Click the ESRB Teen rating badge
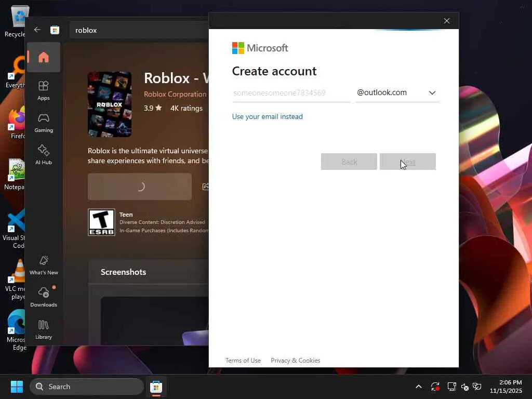Screen dimensions: 532x399 pos(101,222)
